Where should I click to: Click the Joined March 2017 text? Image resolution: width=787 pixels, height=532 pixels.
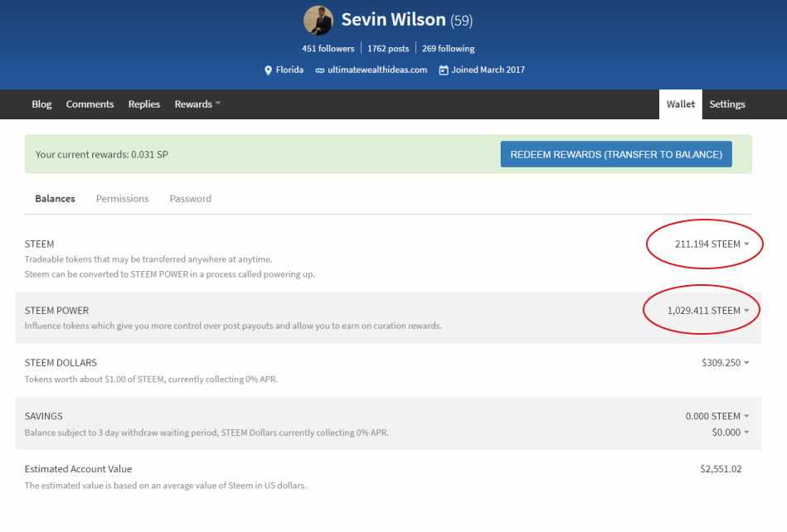click(x=488, y=70)
